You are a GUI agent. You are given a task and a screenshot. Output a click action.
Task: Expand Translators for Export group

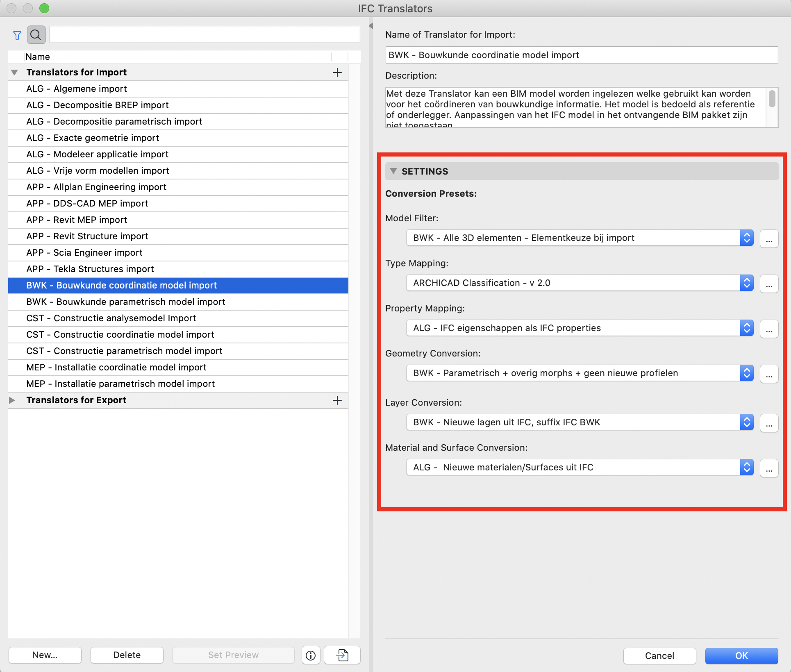[12, 400]
